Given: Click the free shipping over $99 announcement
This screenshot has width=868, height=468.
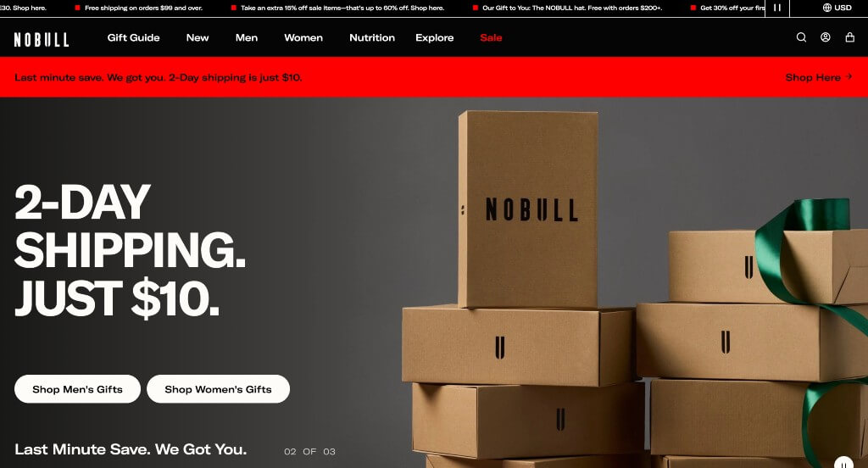Looking at the screenshot, I should coord(143,8).
